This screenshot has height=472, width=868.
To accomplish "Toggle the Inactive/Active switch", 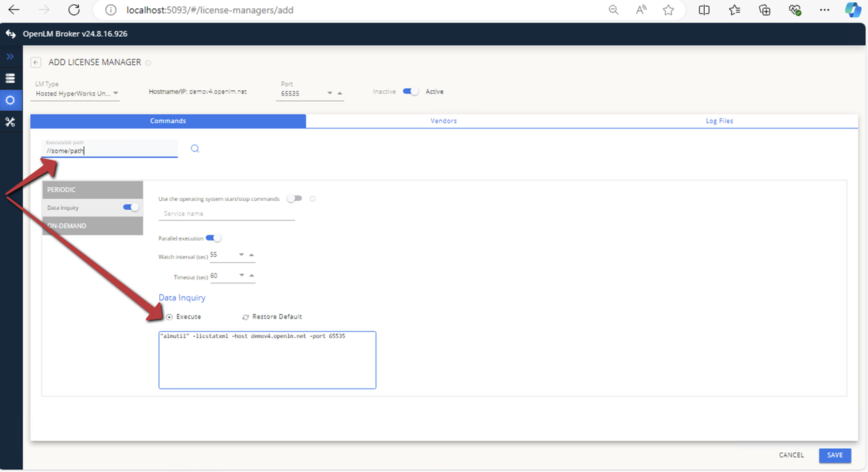I will 409,91.
